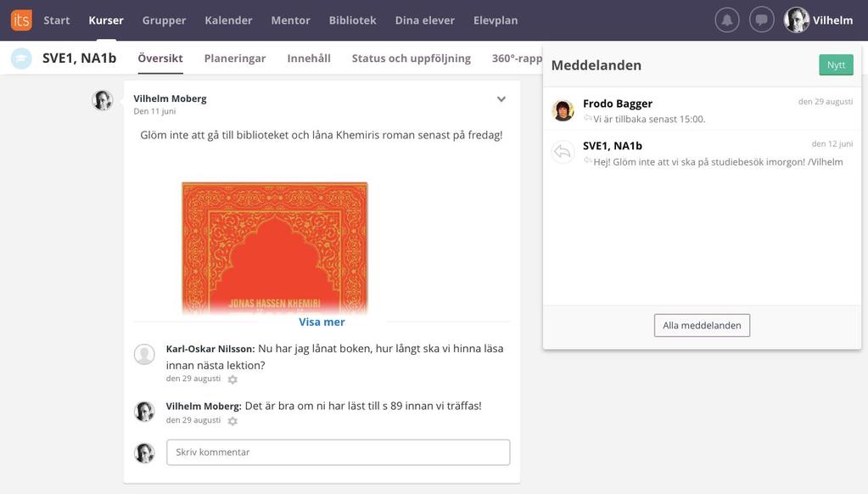Switch to the 360°-rapport tab
This screenshot has height=494, width=868.
pos(517,59)
